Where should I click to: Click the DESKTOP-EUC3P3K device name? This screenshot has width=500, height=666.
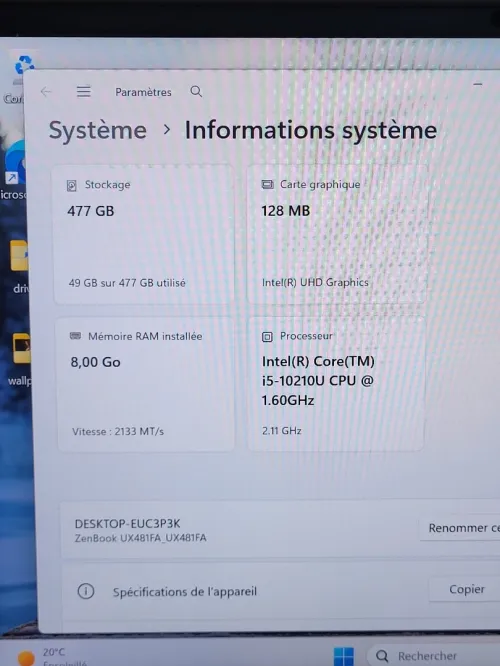click(127, 524)
